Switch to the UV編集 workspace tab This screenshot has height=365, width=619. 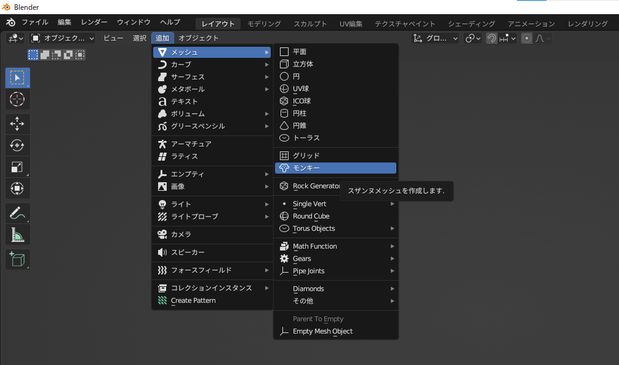(x=351, y=24)
